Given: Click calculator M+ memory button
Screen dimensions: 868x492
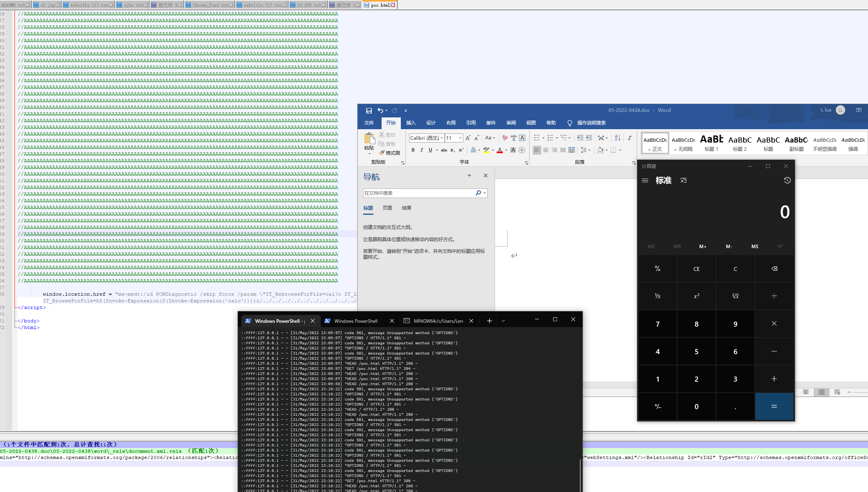Looking at the screenshot, I should [703, 247].
